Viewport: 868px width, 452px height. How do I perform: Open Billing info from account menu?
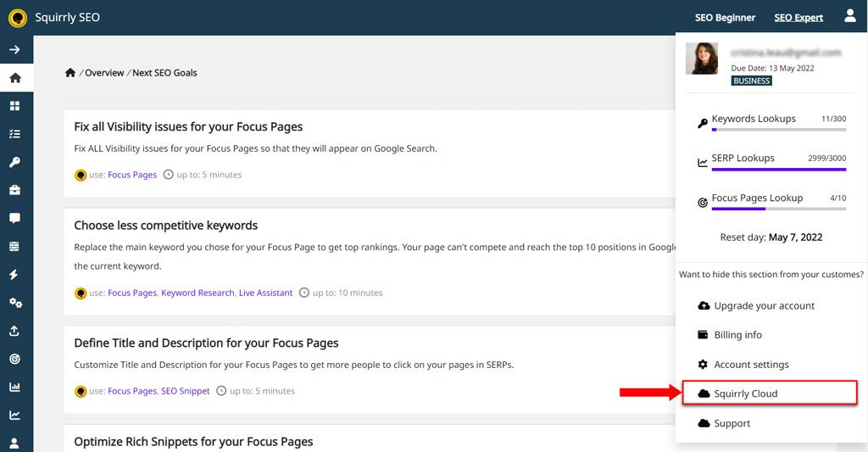[x=738, y=335]
